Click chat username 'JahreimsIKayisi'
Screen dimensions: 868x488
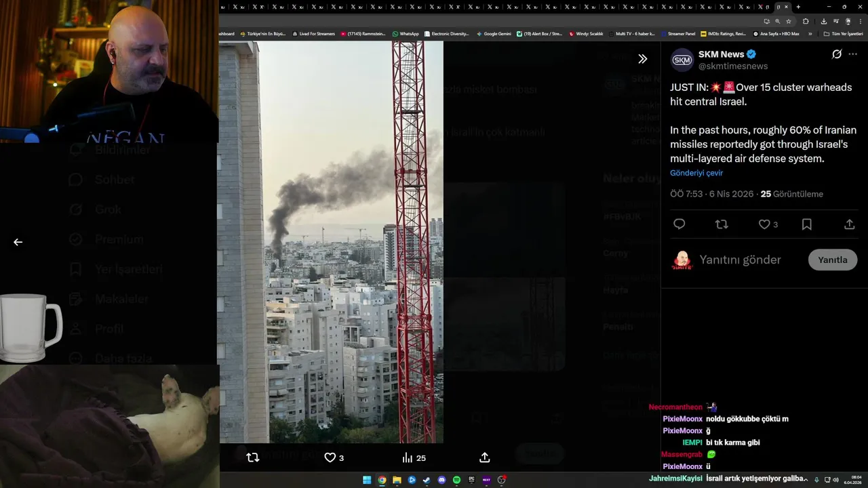coord(675,479)
